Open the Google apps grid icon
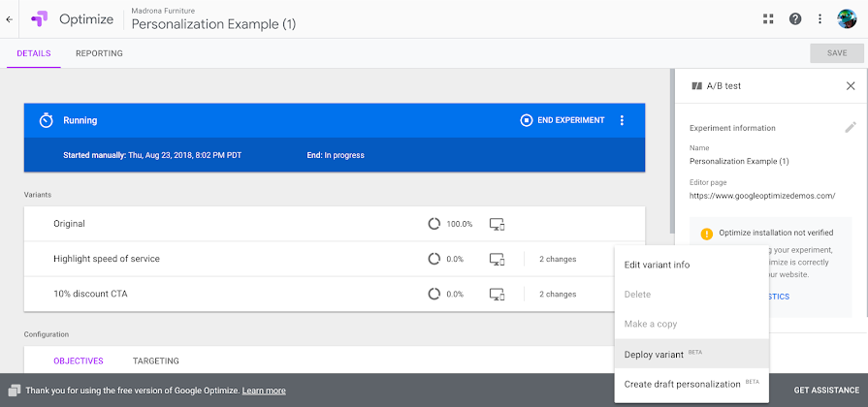The image size is (868, 407). pos(768,18)
